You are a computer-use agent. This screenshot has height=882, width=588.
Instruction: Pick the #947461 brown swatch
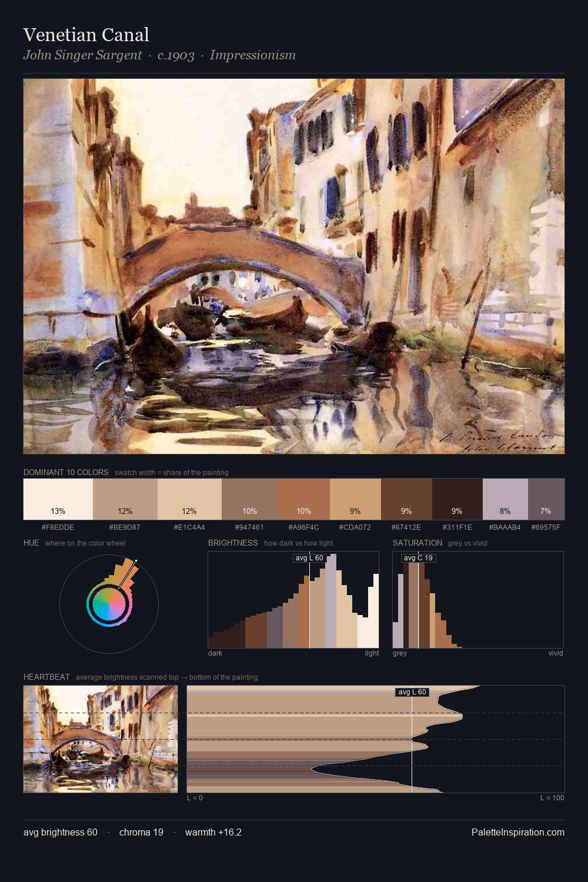(250, 499)
